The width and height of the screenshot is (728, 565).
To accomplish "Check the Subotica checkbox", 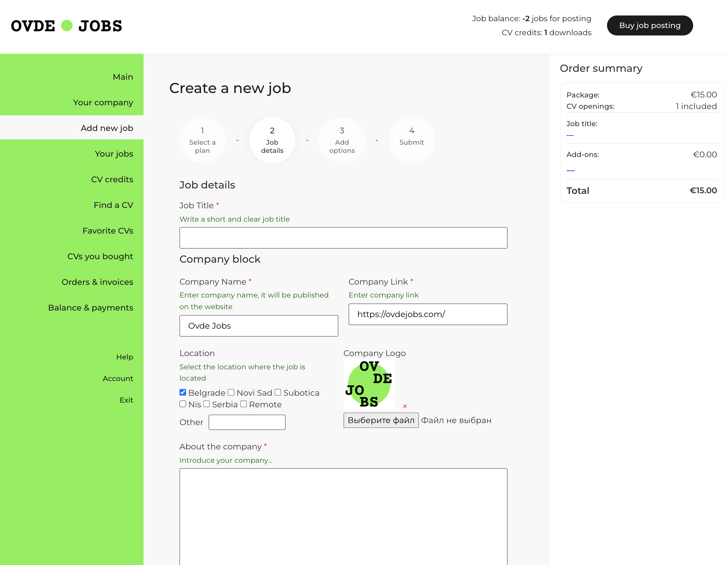I will click(278, 392).
